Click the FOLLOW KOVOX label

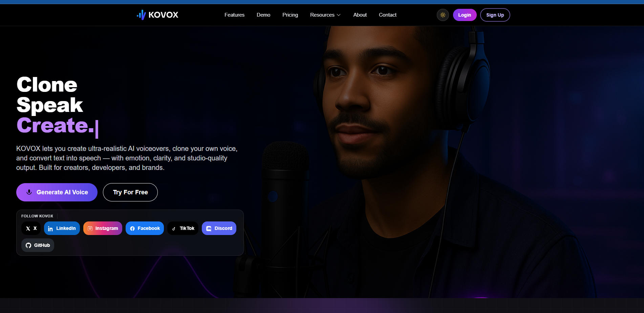(37, 216)
